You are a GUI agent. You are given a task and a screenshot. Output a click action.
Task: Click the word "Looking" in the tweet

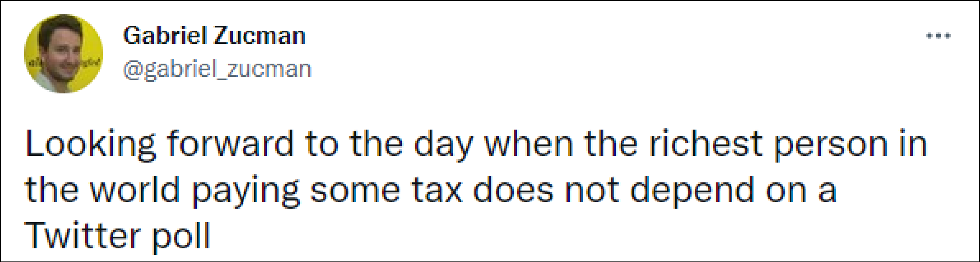click(x=90, y=145)
